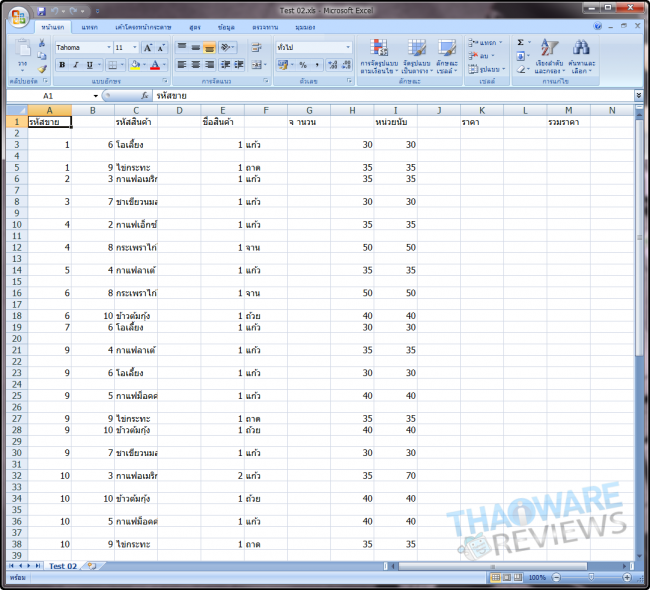Open the font size 11 dropdown
Image resolution: width=650 pixels, height=590 pixels.
click(135, 47)
